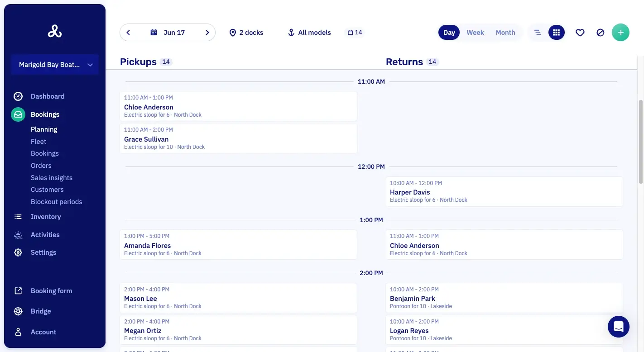
Task: Switch to Week view
Action: pyautogui.click(x=475, y=33)
